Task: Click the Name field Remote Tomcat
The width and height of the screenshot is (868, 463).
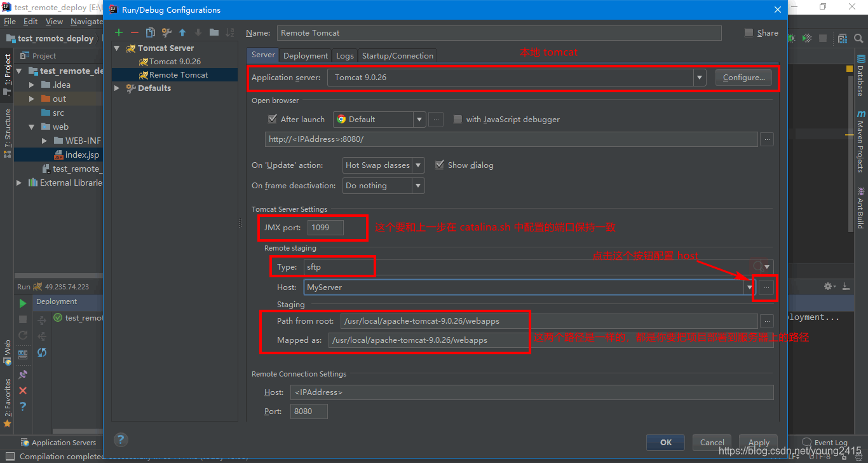Action: tap(499, 33)
